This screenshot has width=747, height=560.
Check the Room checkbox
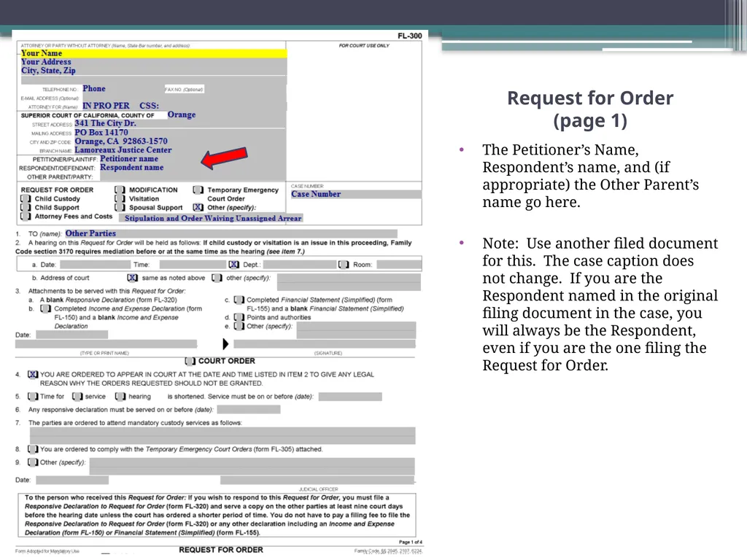tap(344, 264)
